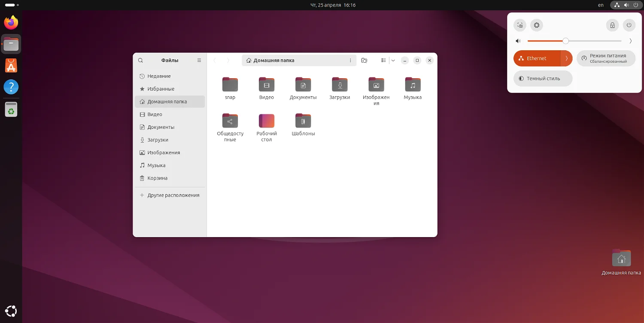
Task: Open the snap folder
Action: 230,88
